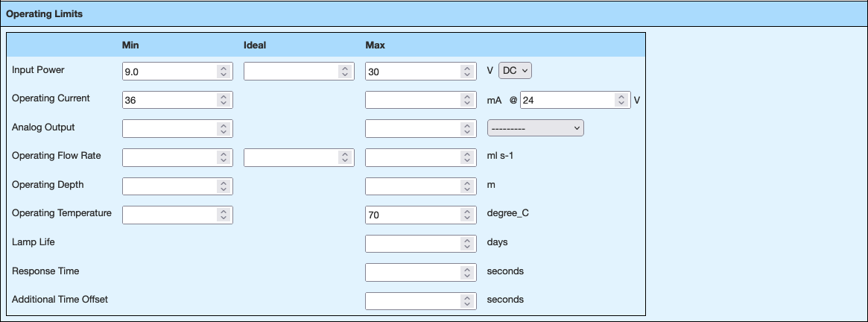Open the Analog Output units dropdown
This screenshot has height=322, width=868.
[535, 128]
